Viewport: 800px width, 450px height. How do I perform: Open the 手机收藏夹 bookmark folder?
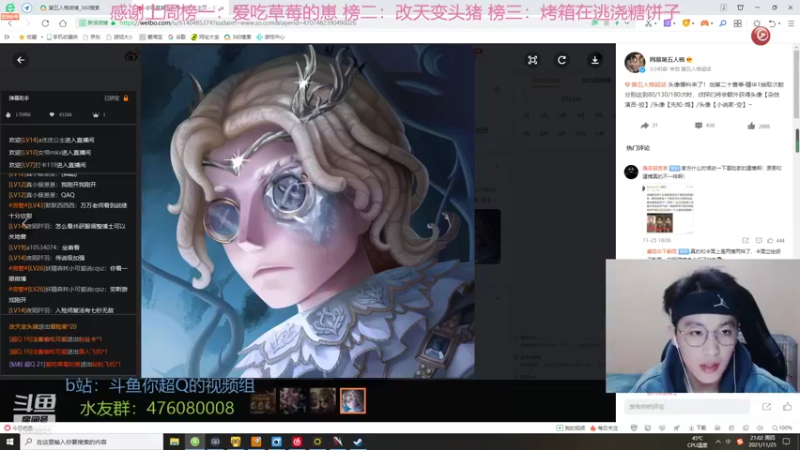tap(62, 37)
